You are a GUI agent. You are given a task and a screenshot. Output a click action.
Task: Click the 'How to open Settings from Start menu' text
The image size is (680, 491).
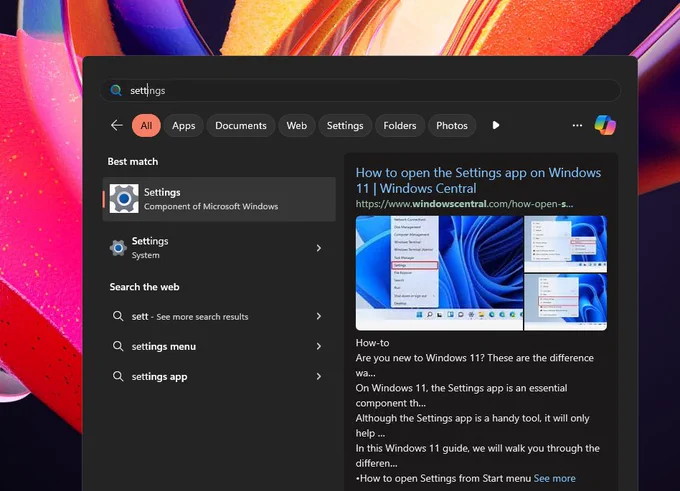pos(445,478)
